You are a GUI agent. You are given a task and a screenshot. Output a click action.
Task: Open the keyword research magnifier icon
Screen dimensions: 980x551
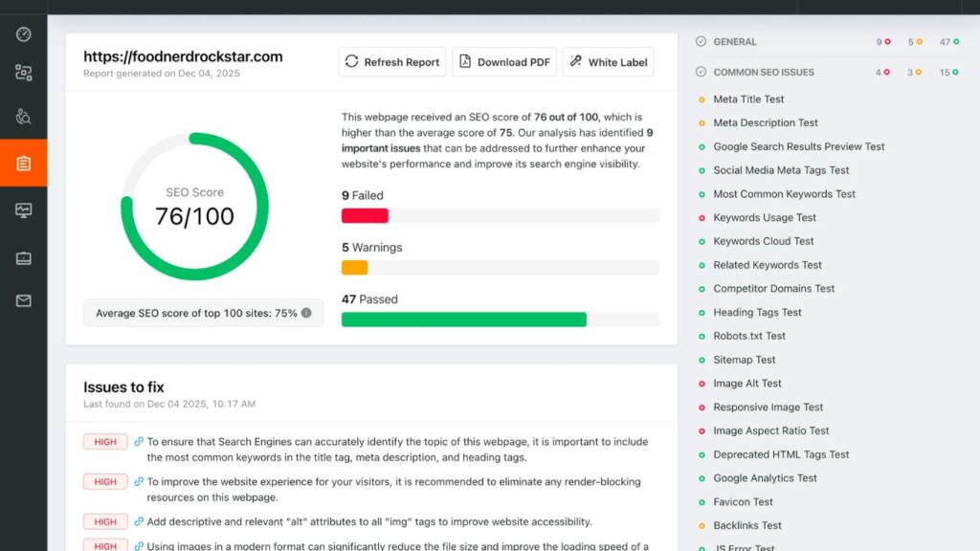pyautogui.click(x=24, y=117)
